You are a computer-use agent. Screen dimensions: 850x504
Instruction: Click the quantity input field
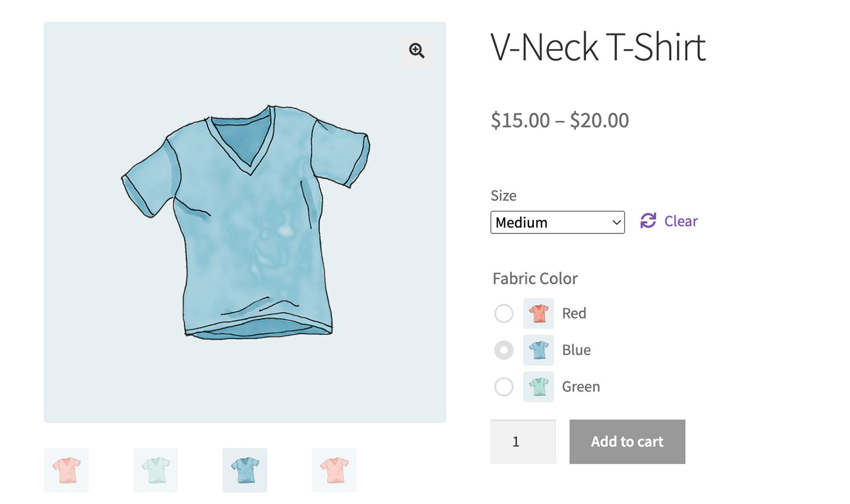pyautogui.click(x=523, y=442)
